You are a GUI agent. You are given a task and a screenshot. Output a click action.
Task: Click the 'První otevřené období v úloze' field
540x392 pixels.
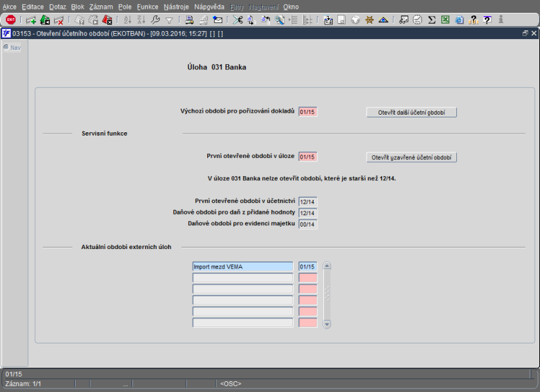[x=308, y=157]
